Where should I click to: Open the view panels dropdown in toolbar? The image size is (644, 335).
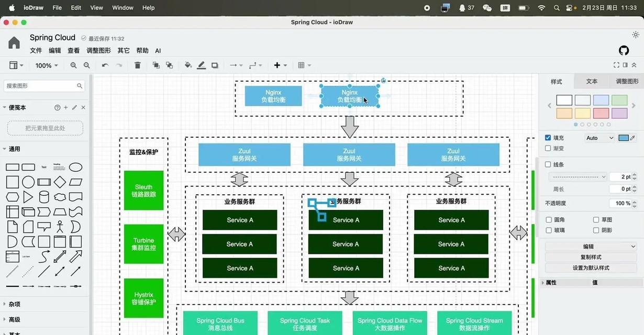tap(16, 65)
